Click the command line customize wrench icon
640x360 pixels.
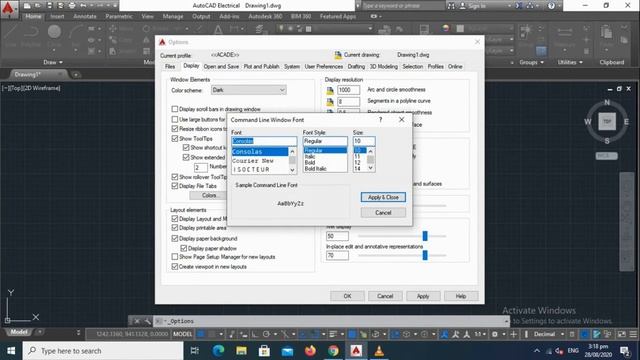[147, 321]
